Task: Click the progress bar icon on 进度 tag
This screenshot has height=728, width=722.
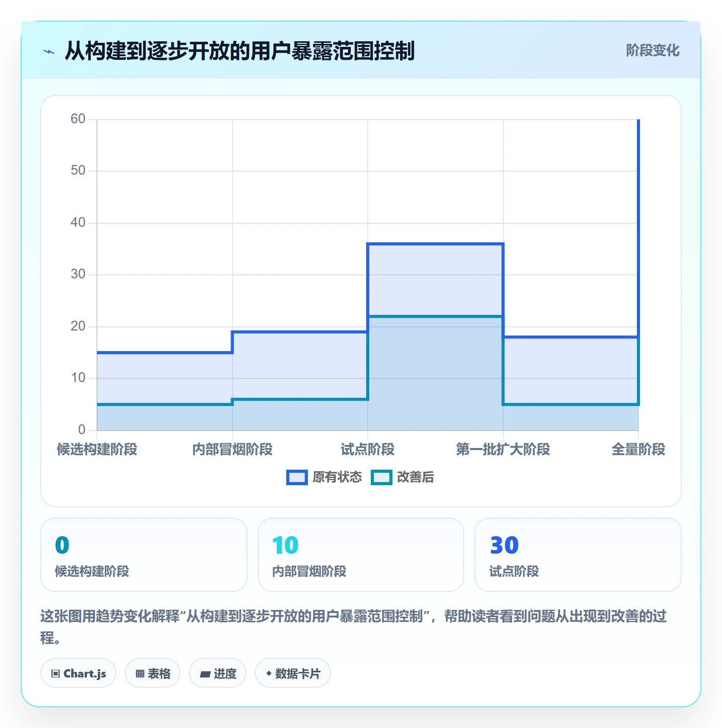Action: pos(205,674)
